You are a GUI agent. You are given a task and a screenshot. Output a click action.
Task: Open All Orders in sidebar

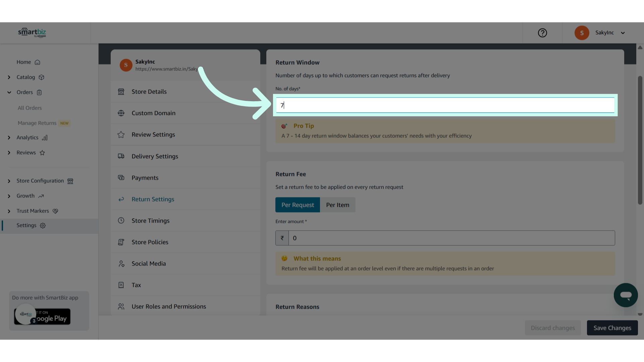(x=30, y=108)
